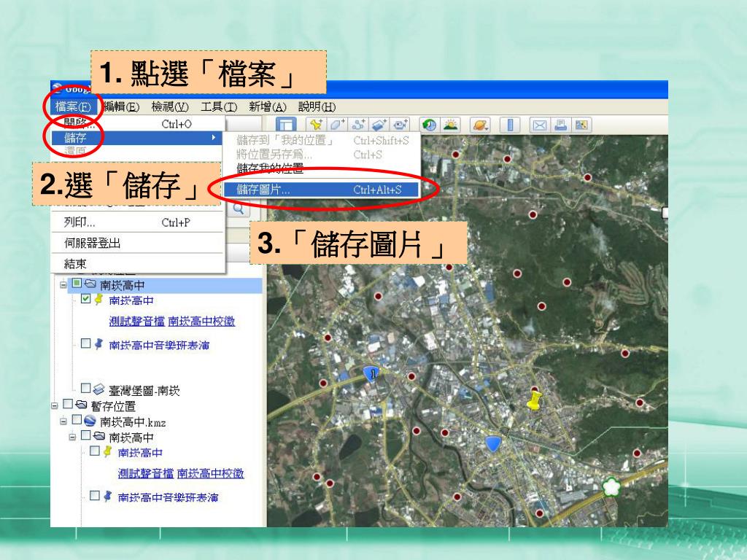
Task: Open the 編輯(E) menu
Action: click(121, 106)
